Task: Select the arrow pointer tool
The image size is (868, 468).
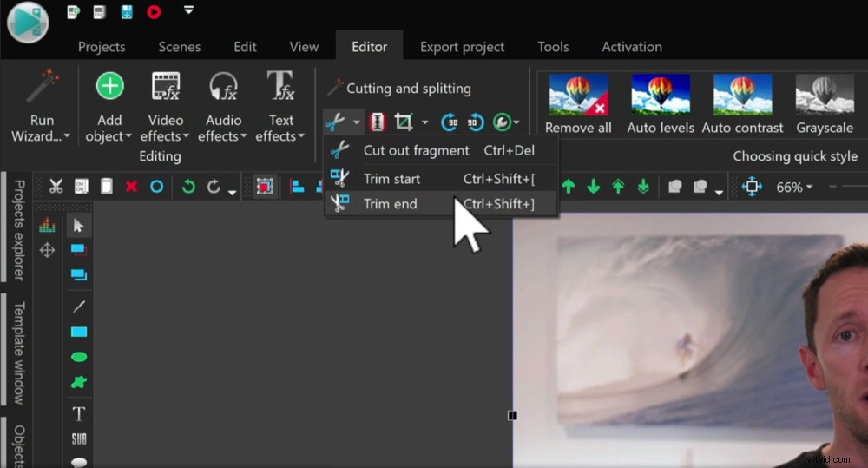Action: (79, 226)
